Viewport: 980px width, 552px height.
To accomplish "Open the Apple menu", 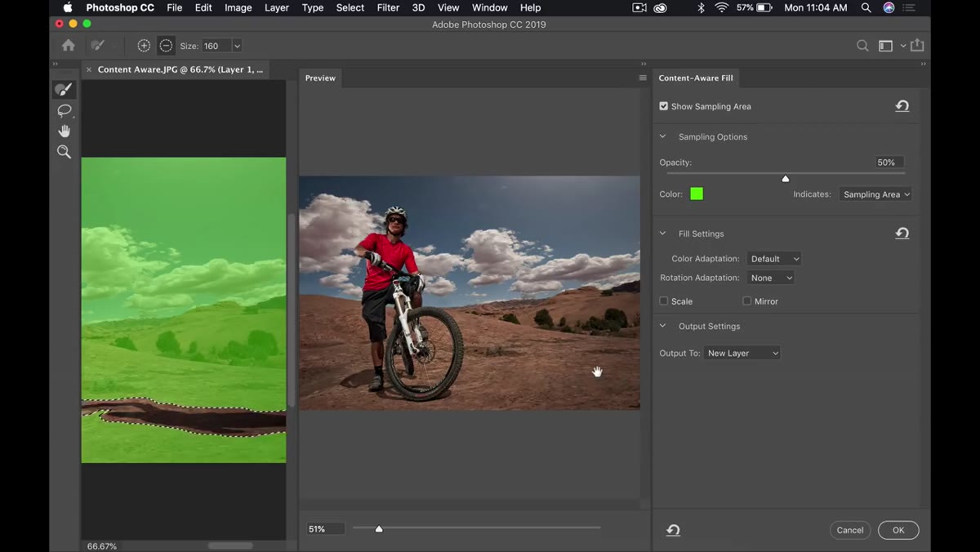I will click(68, 7).
